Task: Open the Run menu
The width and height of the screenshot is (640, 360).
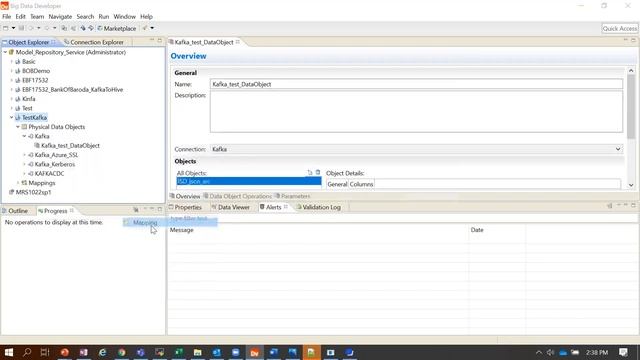Action: click(104, 17)
